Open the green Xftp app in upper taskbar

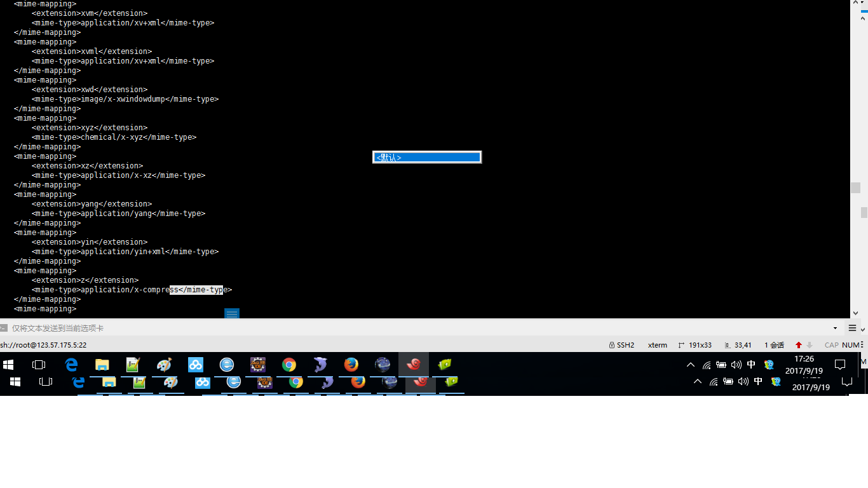(x=445, y=365)
